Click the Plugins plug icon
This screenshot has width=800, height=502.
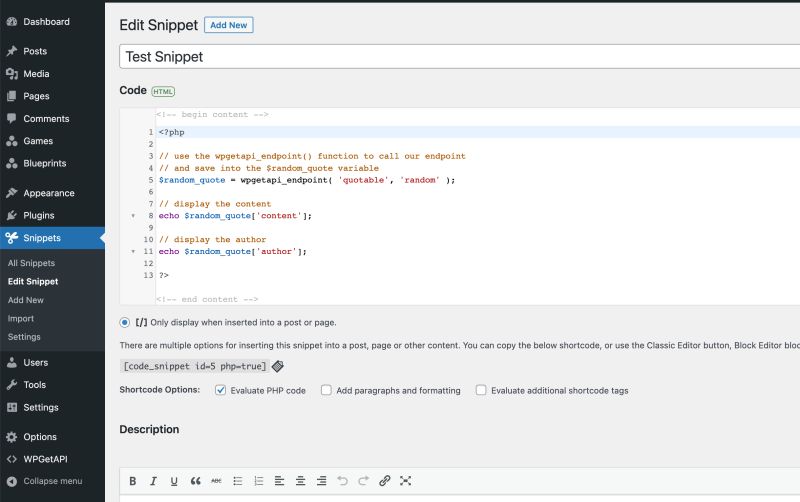pyautogui.click(x=12, y=215)
